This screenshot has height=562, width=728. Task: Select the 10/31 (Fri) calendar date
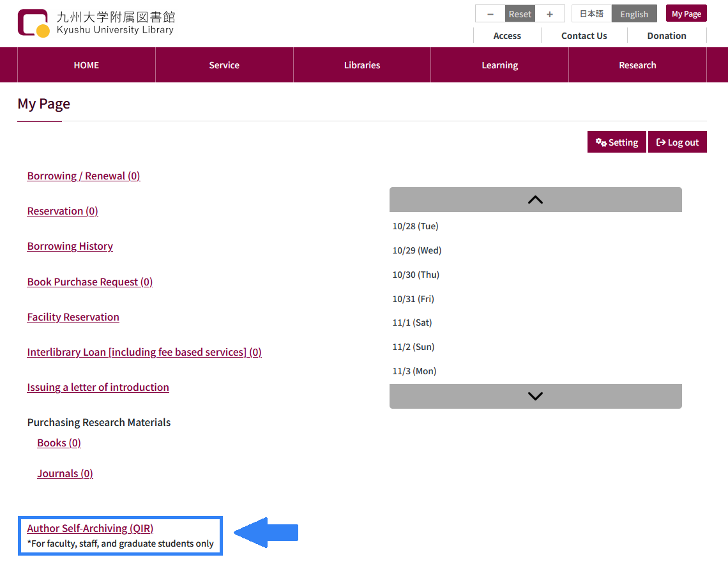click(413, 299)
